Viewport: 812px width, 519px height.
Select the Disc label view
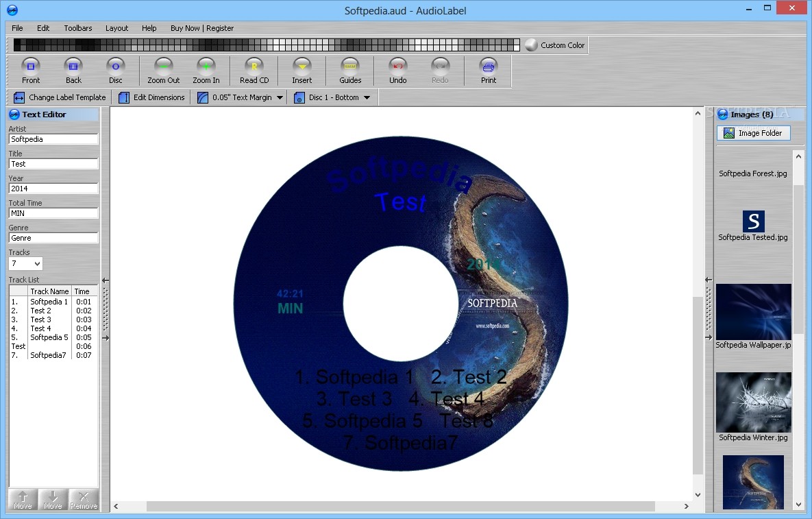pyautogui.click(x=116, y=71)
